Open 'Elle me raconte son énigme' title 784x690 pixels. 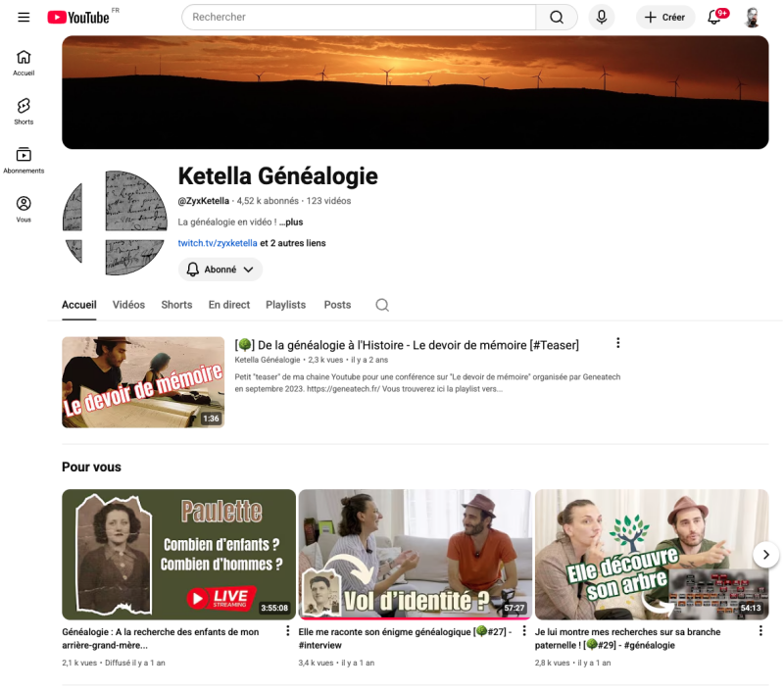click(405, 638)
